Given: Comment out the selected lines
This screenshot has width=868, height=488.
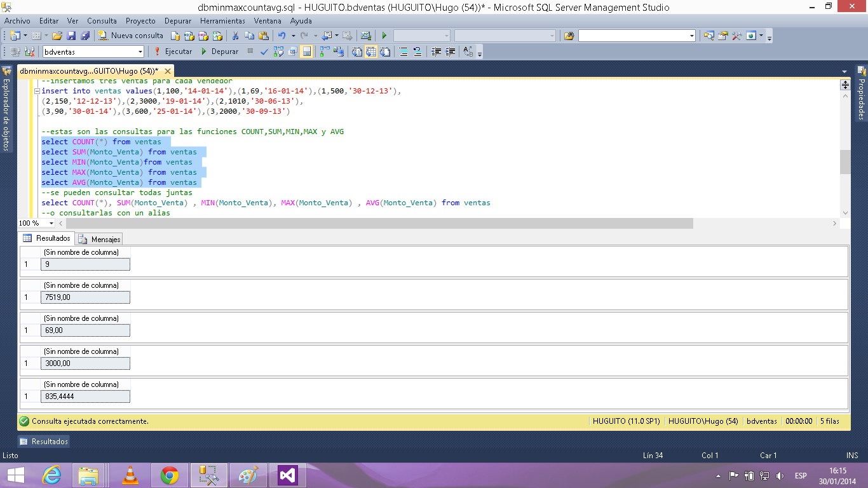Looking at the screenshot, I should point(403,51).
